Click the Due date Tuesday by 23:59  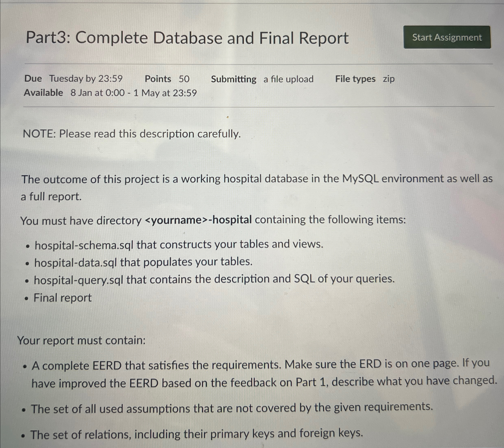(x=74, y=79)
